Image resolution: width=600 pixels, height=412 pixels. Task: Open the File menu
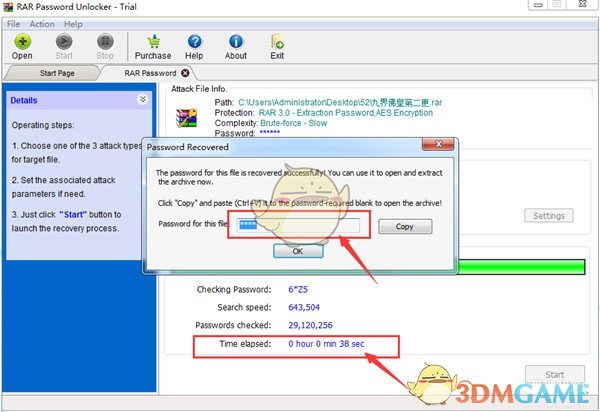pos(13,24)
